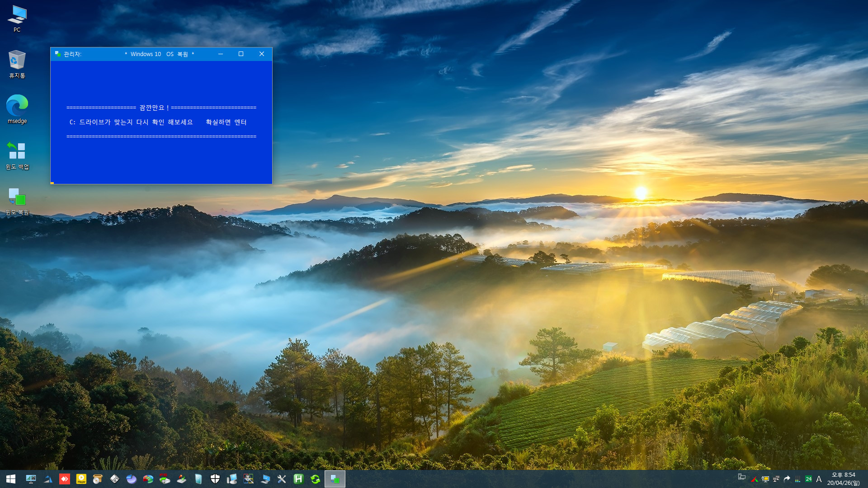The image size is (868, 488).
Task: Click the white curved arrow tray icon
Action: [x=787, y=479]
